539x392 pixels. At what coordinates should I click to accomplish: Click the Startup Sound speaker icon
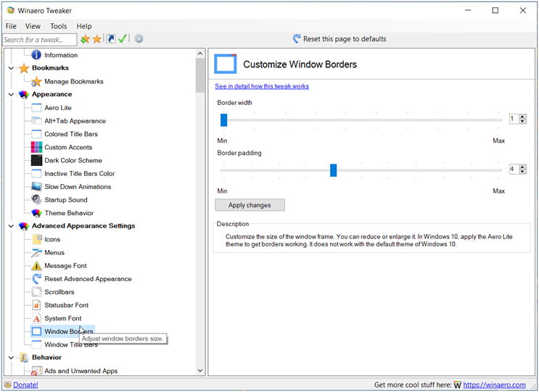coord(36,200)
